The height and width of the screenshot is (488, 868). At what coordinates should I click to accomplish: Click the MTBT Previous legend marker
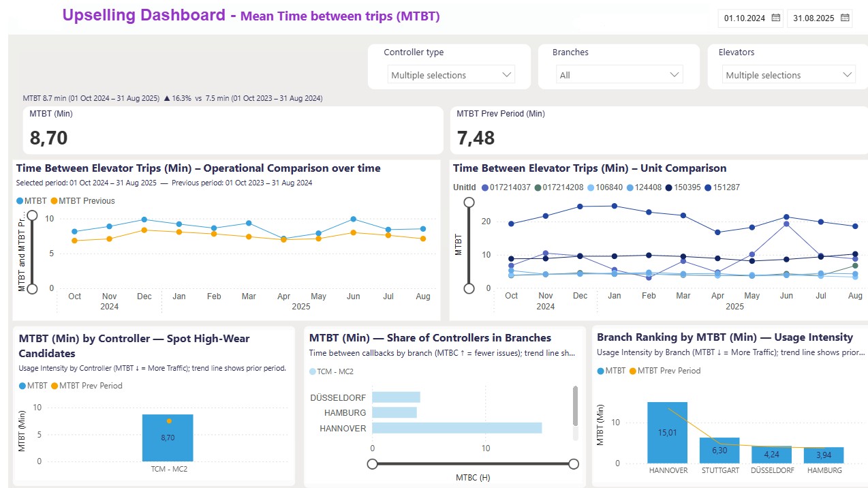coord(55,201)
